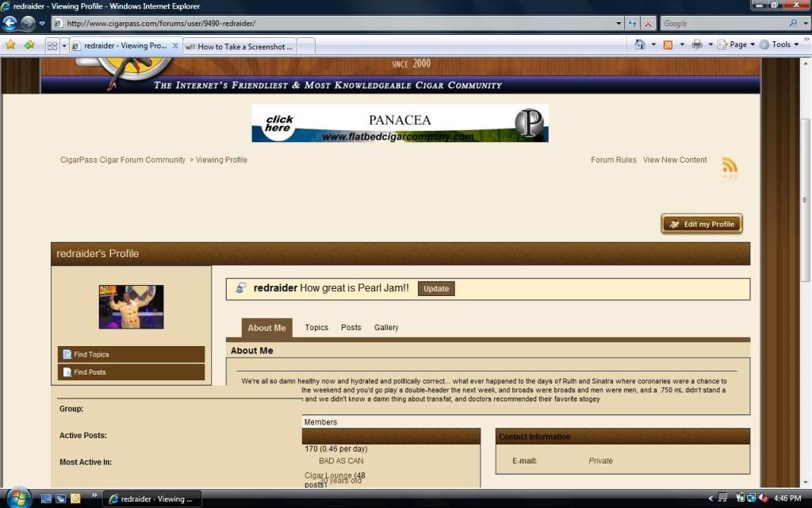The image size is (812, 508).
Task: Open the Page menu
Action: (x=736, y=44)
